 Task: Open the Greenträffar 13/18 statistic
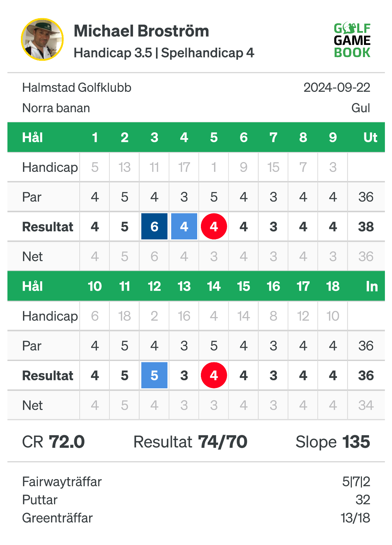(196, 518)
